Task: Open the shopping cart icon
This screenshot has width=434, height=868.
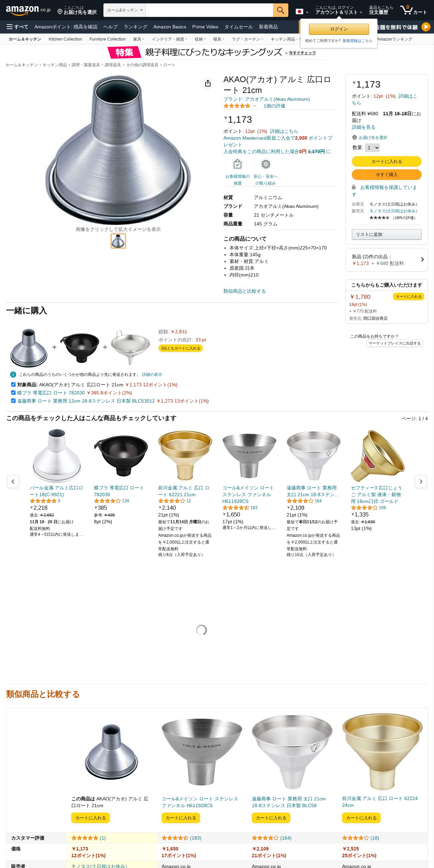Action: (x=413, y=10)
